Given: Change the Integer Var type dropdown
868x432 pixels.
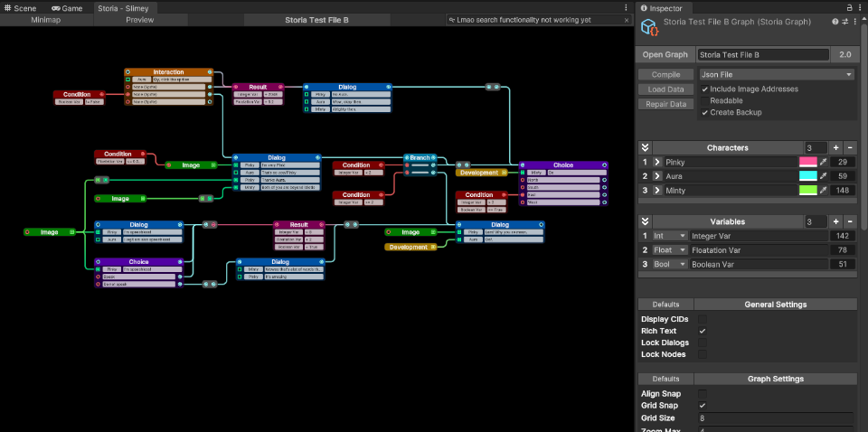Looking at the screenshot, I should (x=670, y=236).
